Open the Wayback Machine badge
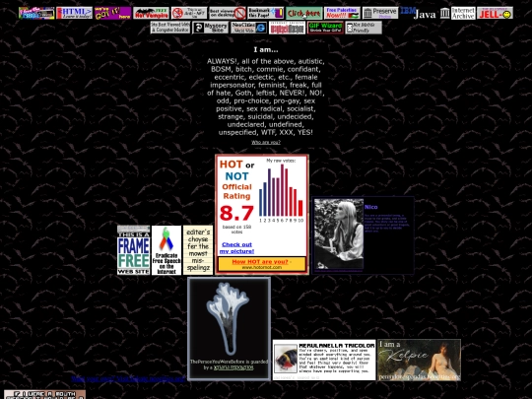Screen dimensions: 532x399 click(x=288, y=28)
